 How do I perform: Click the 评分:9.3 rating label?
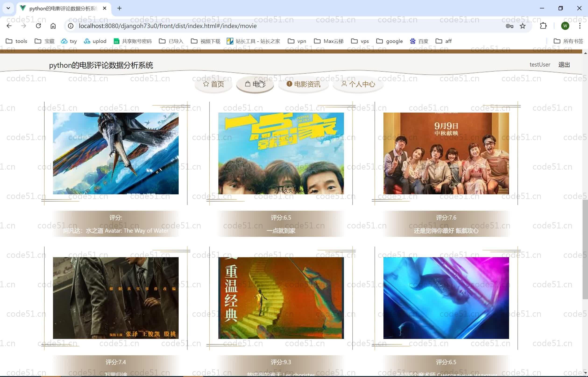coord(281,362)
